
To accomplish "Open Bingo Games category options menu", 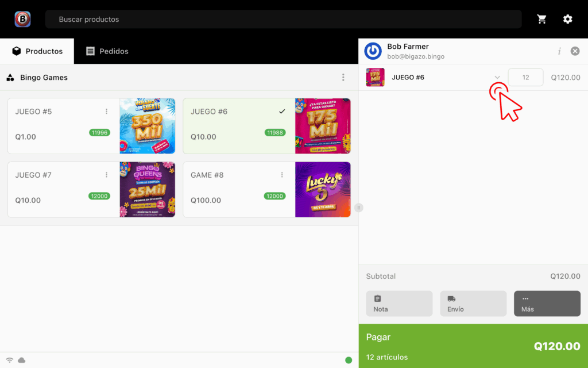I will click(343, 78).
